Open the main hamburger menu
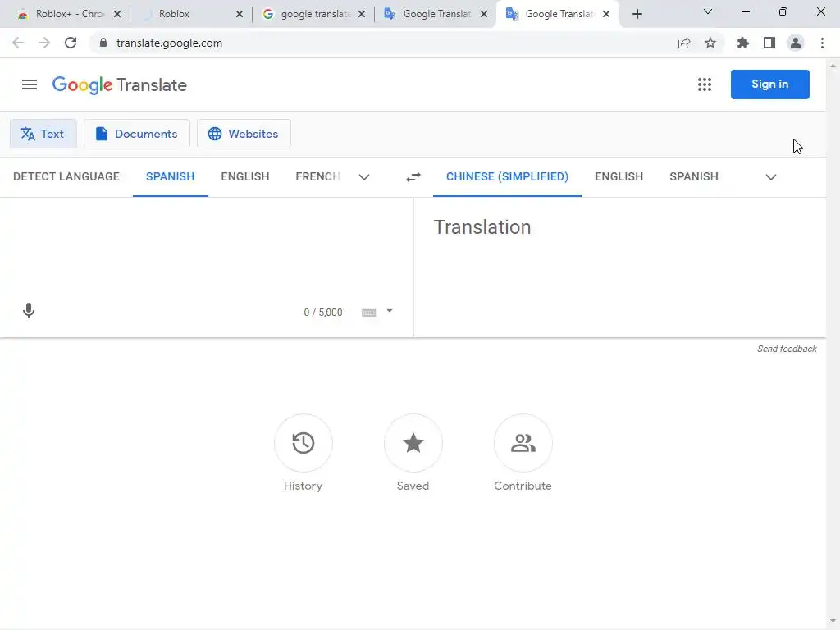The image size is (840, 630). [x=30, y=84]
